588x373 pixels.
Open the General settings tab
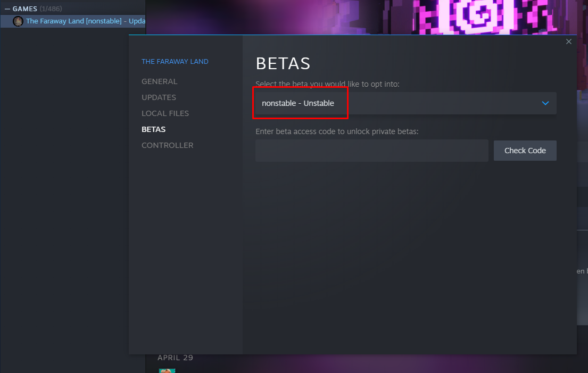click(x=160, y=81)
